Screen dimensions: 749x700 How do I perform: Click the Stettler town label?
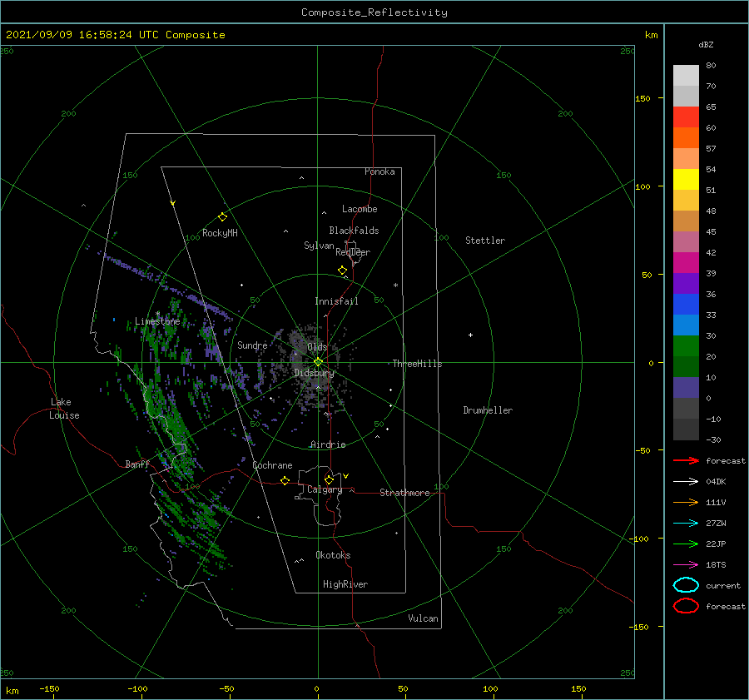(x=485, y=241)
